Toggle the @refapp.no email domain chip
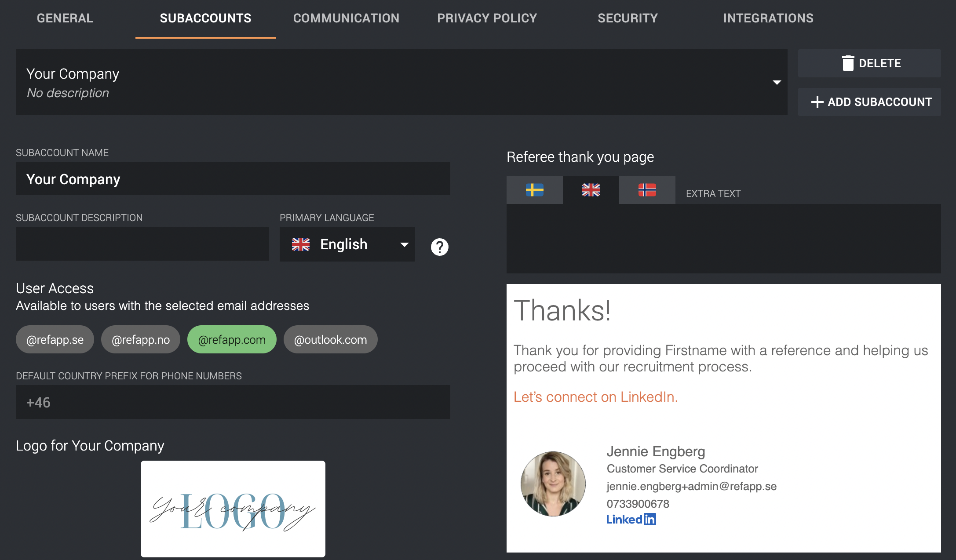This screenshot has height=560, width=956. click(x=141, y=339)
